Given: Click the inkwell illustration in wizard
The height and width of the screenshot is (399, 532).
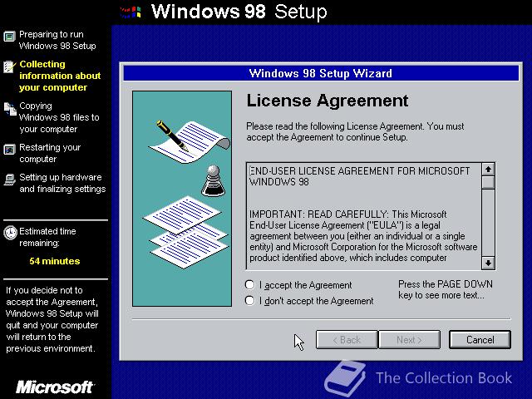Looking at the screenshot, I should (214, 181).
